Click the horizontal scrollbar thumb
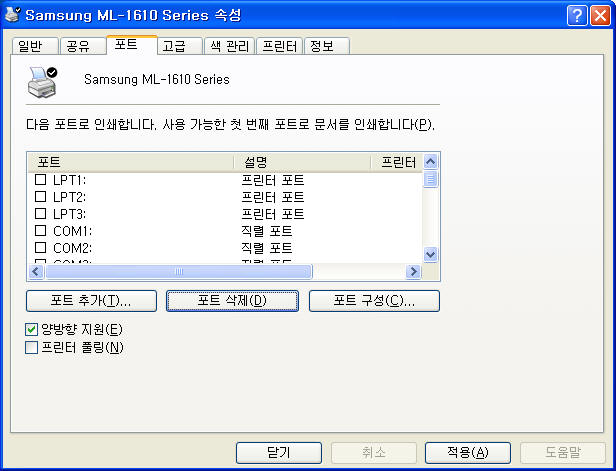This screenshot has height=471, width=616. click(179, 271)
